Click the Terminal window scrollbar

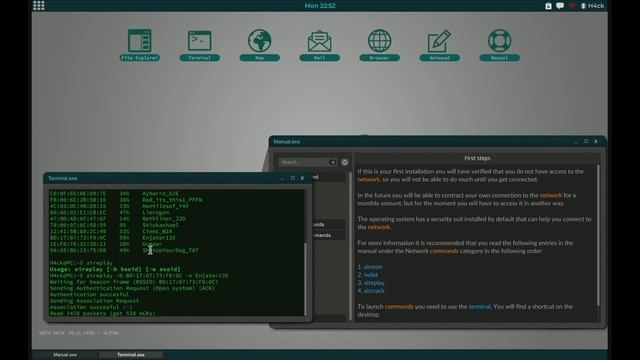pyautogui.click(x=305, y=279)
